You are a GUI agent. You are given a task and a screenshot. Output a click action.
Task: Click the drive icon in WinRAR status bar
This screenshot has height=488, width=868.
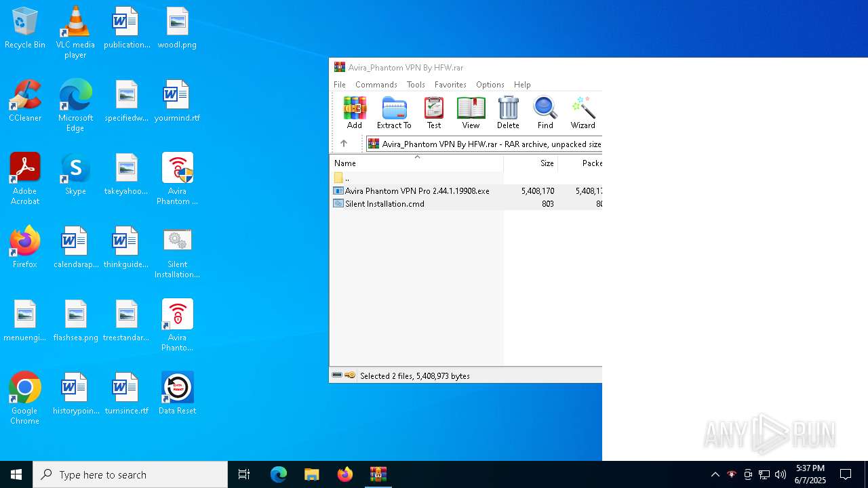[x=337, y=375]
